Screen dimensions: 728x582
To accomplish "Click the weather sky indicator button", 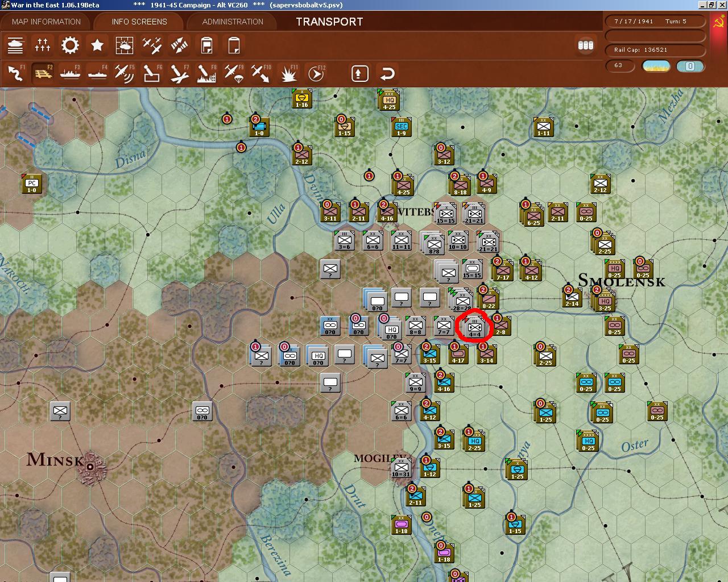I will 656,66.
